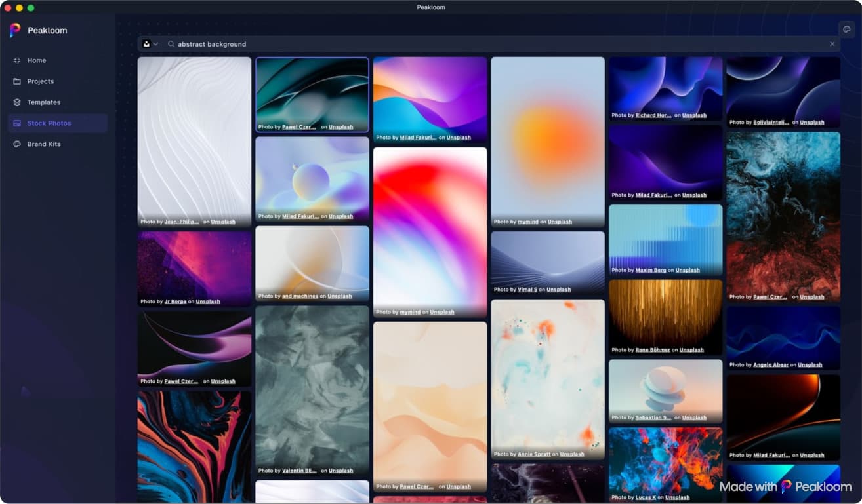Open Unsplash link under Jr Korpa photo
862x504 pixels.
(208, 302)
